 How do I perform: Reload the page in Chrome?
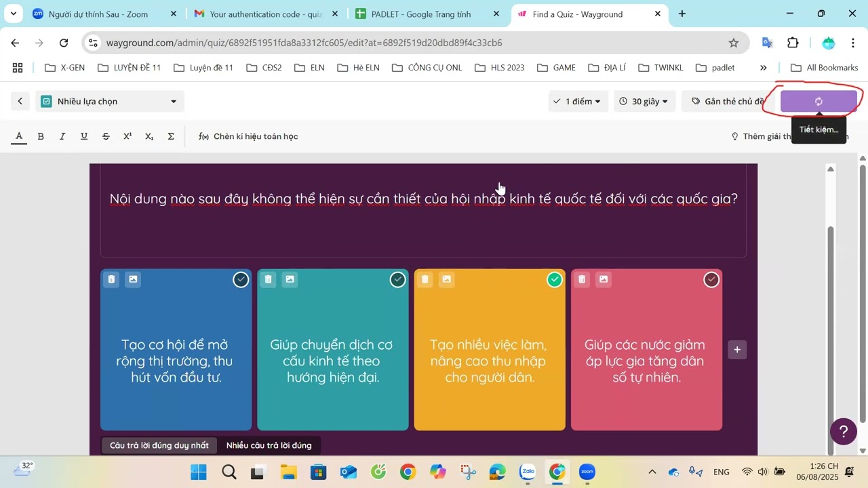point(64,43)
